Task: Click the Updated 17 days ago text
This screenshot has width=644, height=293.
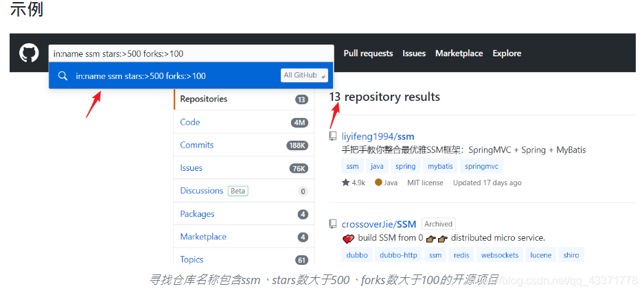Action: pos(487,183)
